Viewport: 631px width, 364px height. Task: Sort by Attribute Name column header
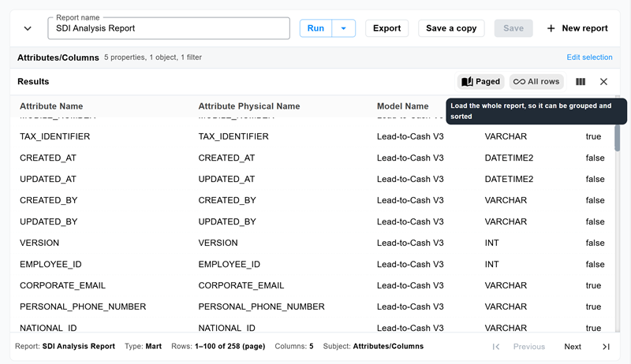(x=51, y=106)
